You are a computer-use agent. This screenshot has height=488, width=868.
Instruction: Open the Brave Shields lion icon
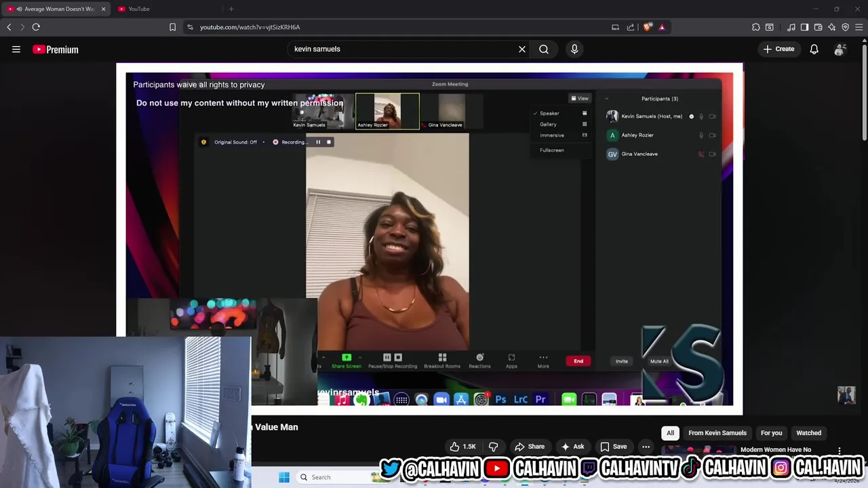pyautogui.click(x=648, y=27)
